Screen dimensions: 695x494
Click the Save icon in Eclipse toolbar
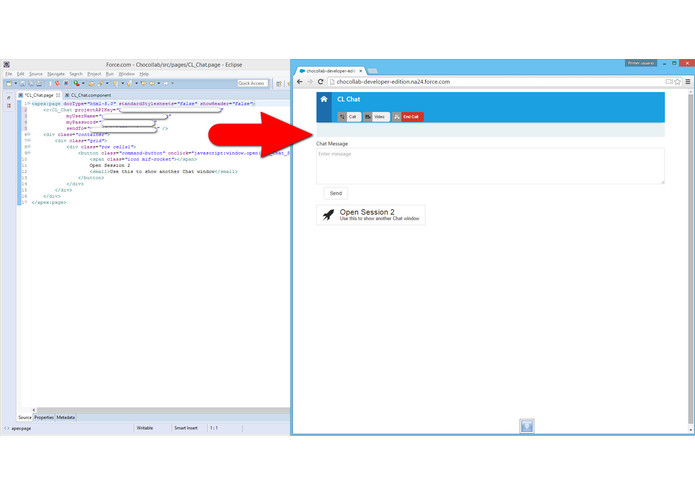[x=23, y=83]
